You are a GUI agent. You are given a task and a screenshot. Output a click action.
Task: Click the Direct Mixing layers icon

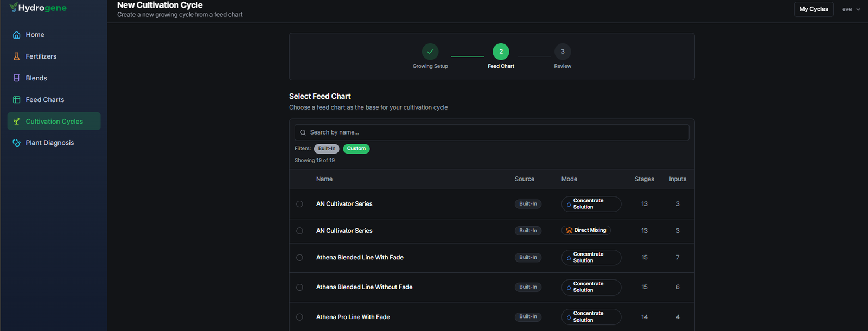pyautogui.click(x=569, y=231)
